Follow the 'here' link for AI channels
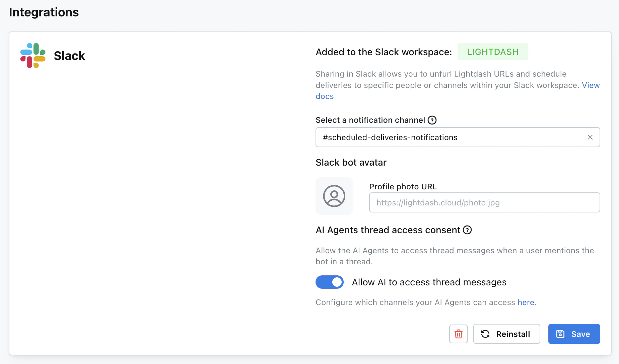The height and width of the screenshot is (364, 619). coord(526,302)
